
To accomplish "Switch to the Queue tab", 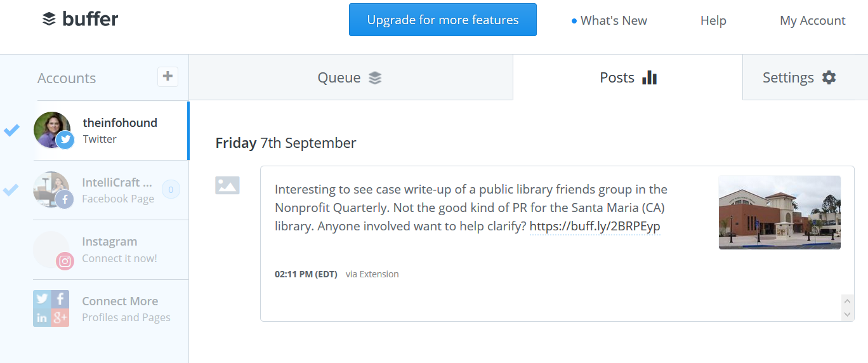I will tap(351, 77).
